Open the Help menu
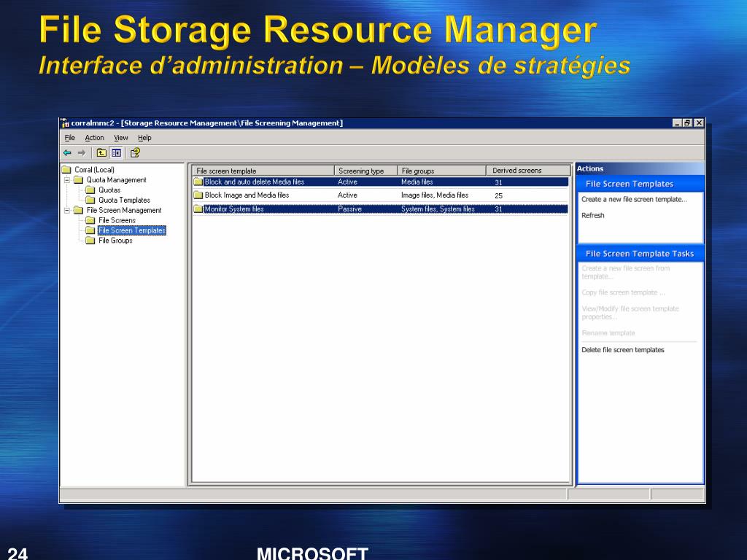This screenshot has width=747, height=560. pos(144,138)
